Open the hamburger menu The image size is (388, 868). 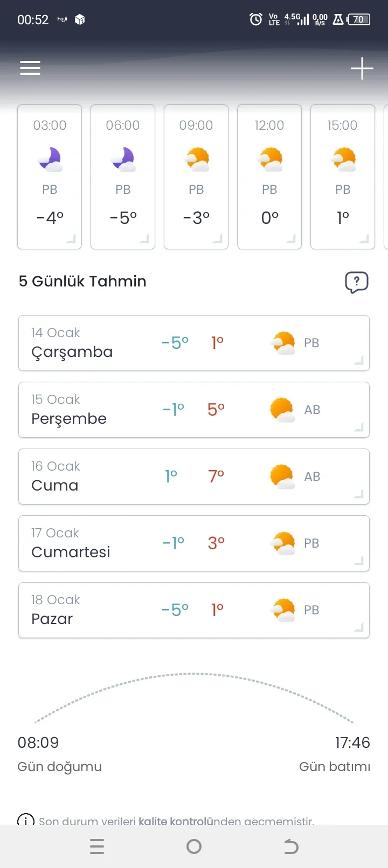point(30,68)
